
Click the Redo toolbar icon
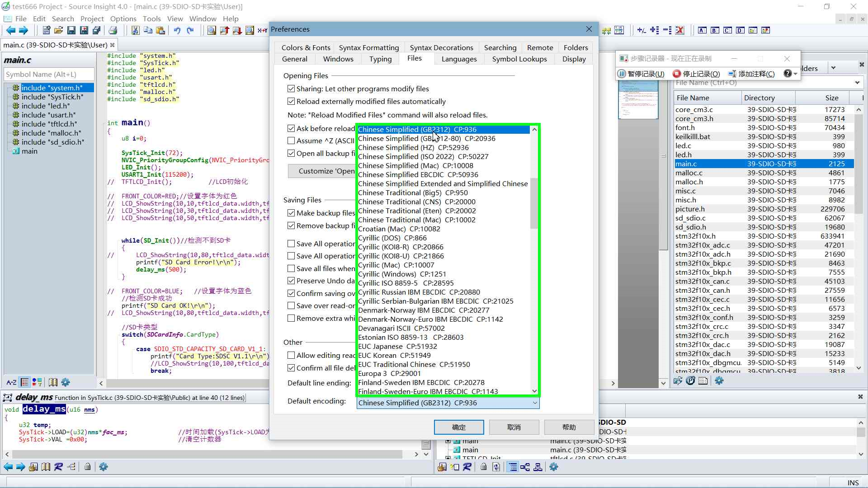click(x=190, y=30)
